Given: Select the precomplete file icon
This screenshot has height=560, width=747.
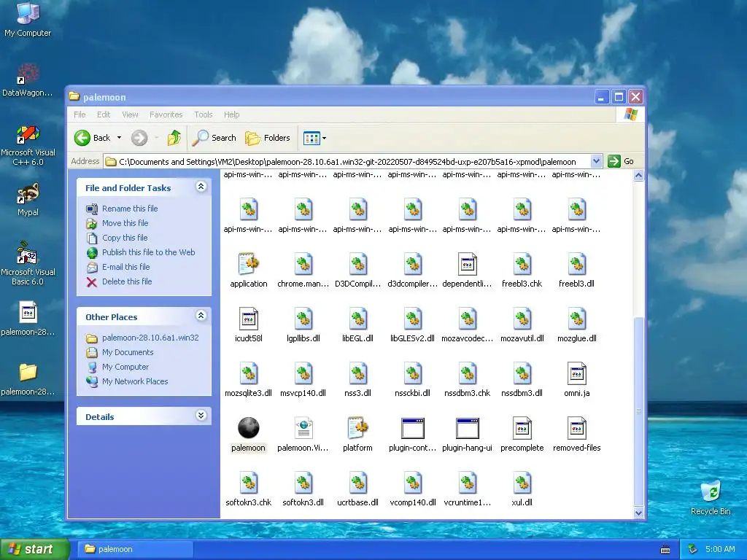Looking at the screenshot, I should pos(522,427).
